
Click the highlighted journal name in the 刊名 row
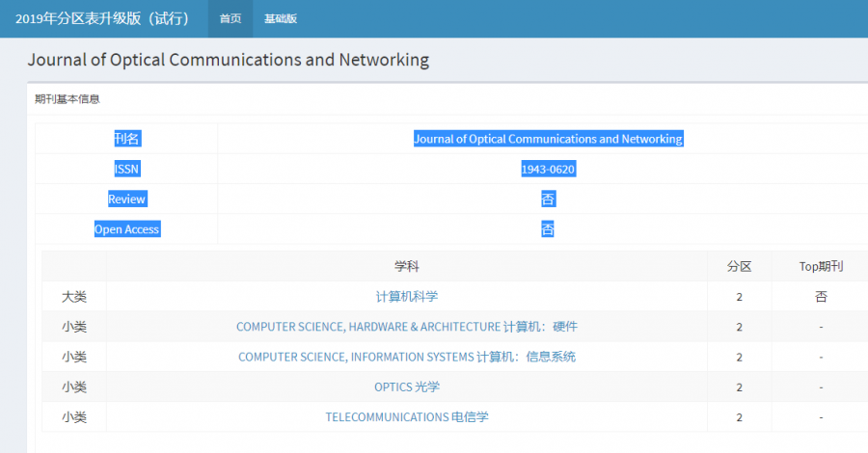click(548, 139)
